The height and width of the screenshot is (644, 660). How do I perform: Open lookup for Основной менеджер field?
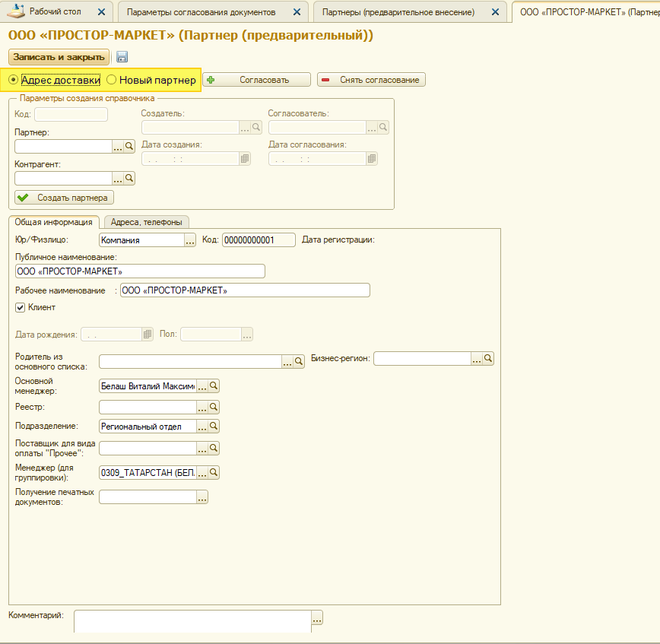pyautogui.click(x=202, y=386)
